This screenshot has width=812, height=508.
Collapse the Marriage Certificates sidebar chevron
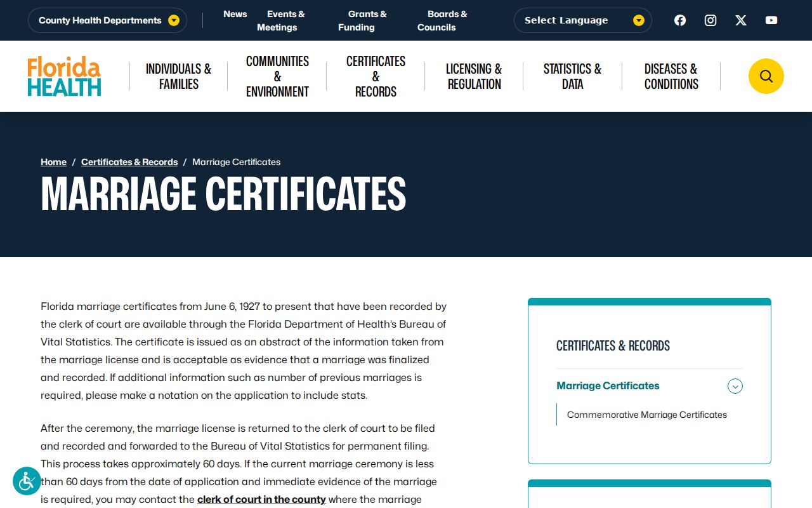[x=735, y=386]
